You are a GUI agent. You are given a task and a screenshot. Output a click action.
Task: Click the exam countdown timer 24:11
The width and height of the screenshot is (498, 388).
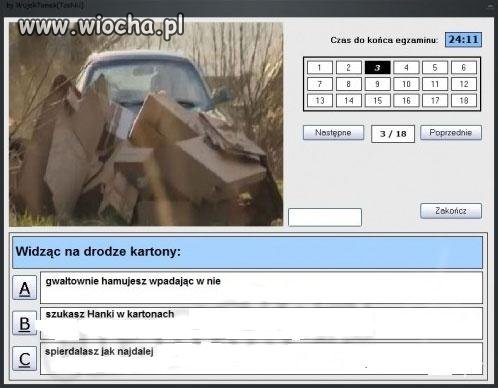[x=463, y=40]
